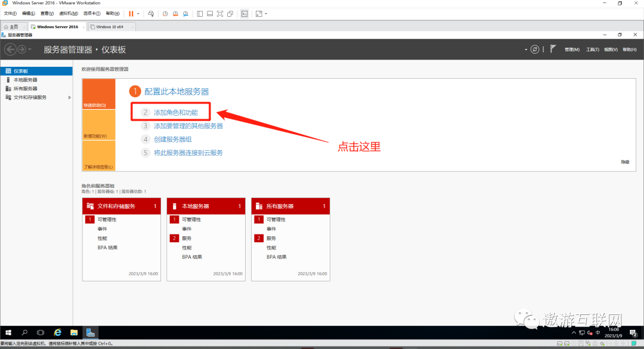Click the console view toolbar icon
The width and height of the screenshot is (644, 349).
244,14
